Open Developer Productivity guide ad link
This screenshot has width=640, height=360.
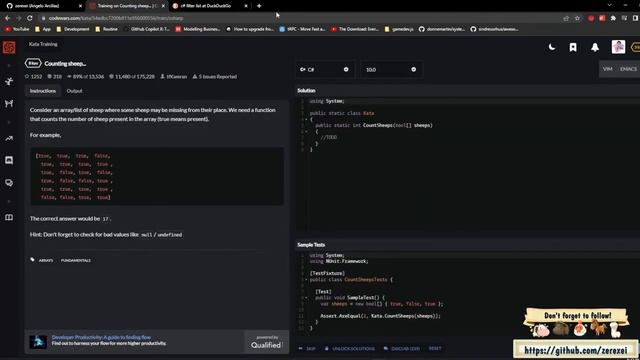[x=101, y=337]
